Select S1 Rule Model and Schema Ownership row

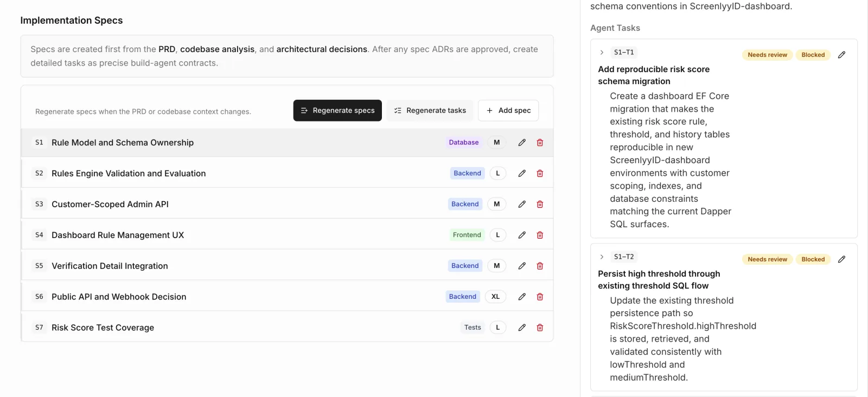tap(287, 143)
